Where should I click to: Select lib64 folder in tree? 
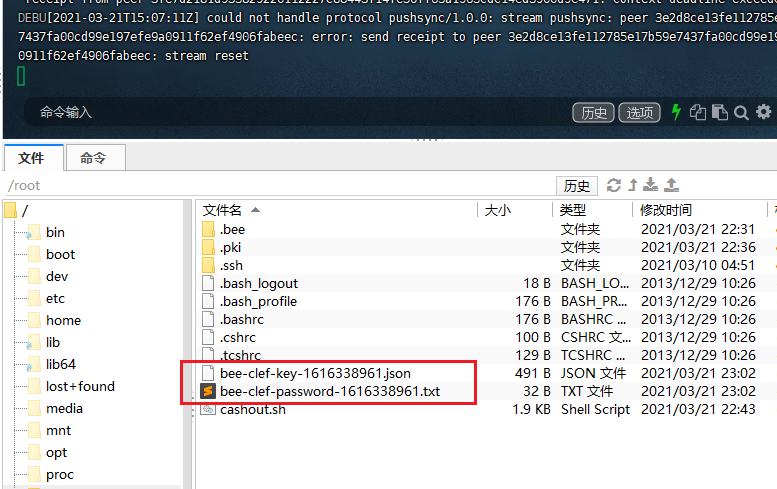click(61, 364)
